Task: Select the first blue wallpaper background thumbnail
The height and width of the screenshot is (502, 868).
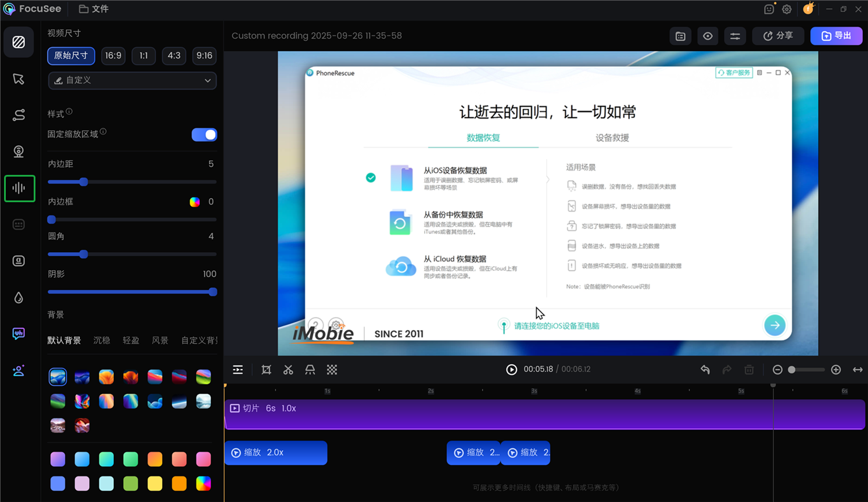Action: point(58,377)
